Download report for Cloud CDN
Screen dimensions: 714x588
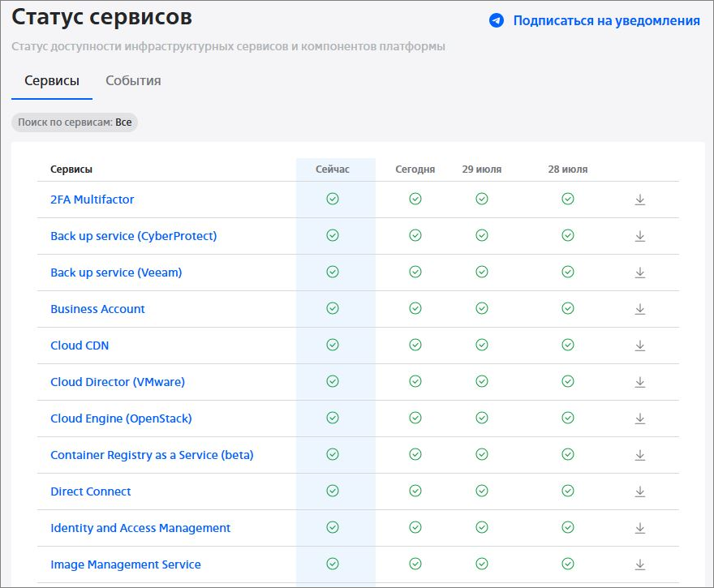(x=640, y=346)
